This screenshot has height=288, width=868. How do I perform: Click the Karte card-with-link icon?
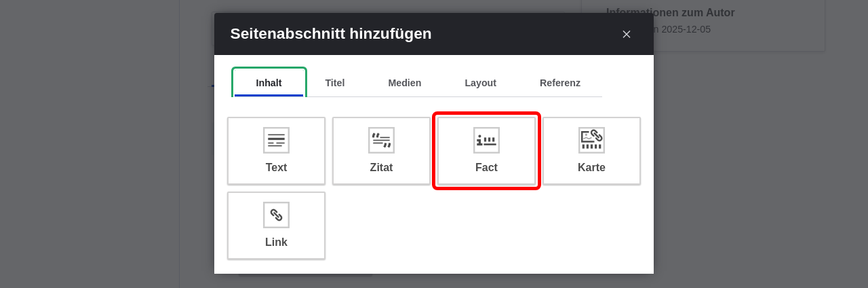(591, 140)
